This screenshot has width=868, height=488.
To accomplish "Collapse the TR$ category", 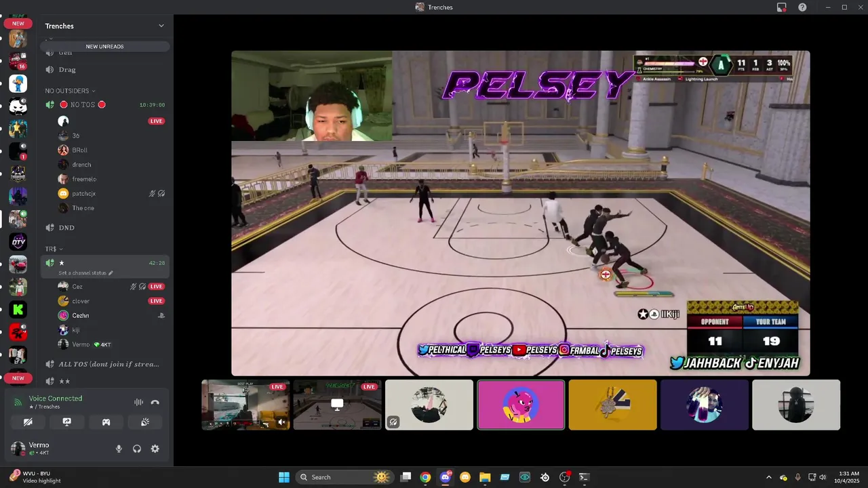I will point(54,249).
